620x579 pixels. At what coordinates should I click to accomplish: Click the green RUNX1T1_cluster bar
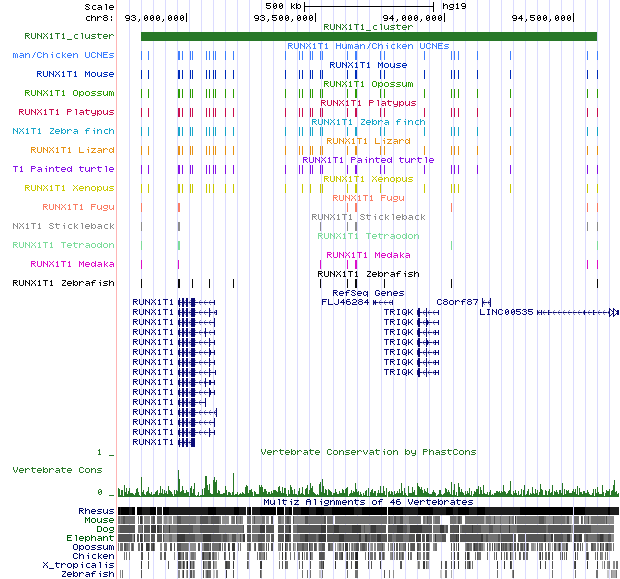pos(368,37)
